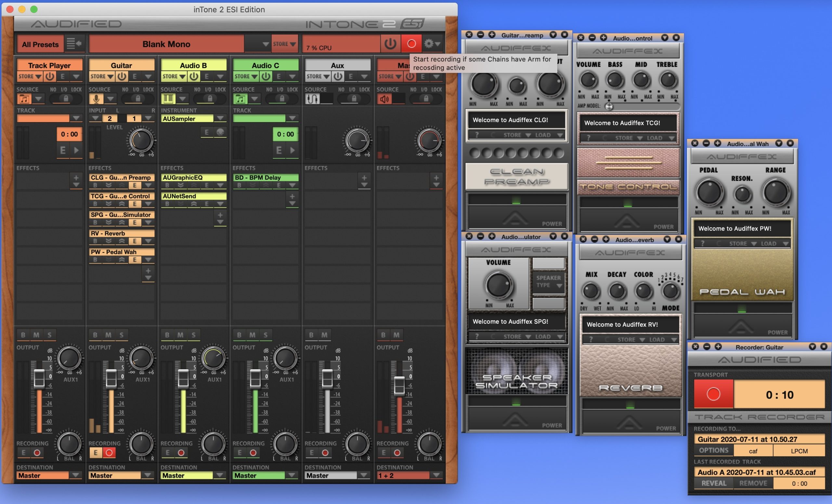This screenshot has height=504, width=832.
Task: Open BD - BPM Delay effect menu arrow
Action: click(x=292, y=185)
